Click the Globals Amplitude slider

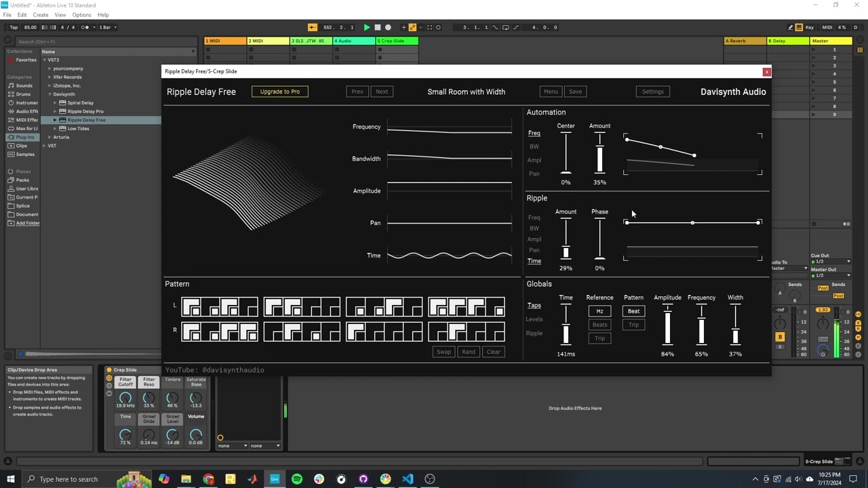667,325
